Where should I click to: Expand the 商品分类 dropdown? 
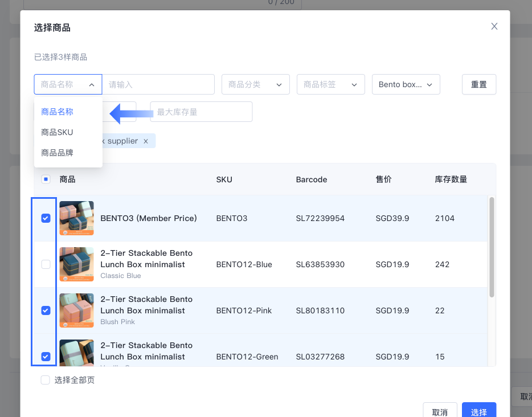click(256, 84)
